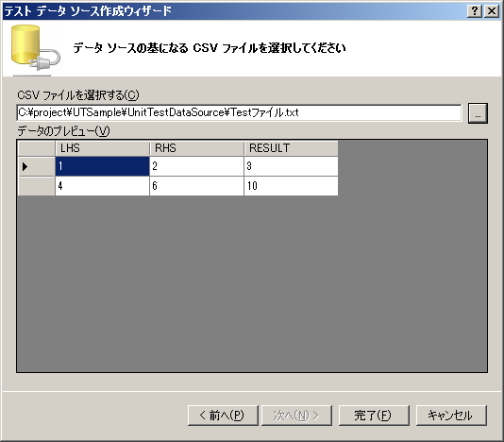Screen dimensions: 504x442
Task: Select RHS cell with value 6
Action: coord(196,186)
